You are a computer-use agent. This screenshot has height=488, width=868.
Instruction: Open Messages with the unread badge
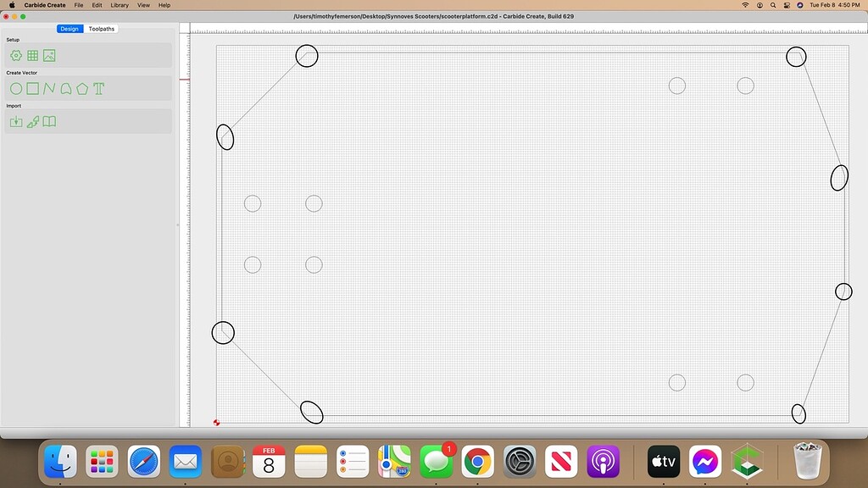[437, 461]
